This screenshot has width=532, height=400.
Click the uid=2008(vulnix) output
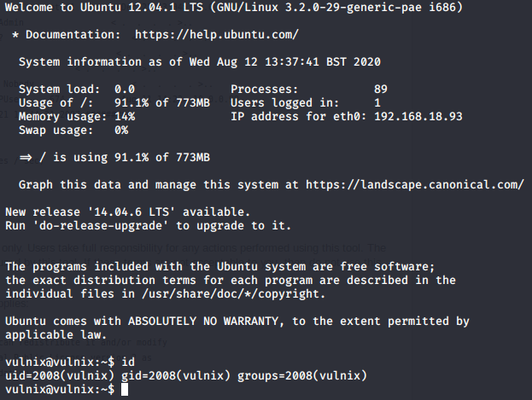tap(60, 375)
